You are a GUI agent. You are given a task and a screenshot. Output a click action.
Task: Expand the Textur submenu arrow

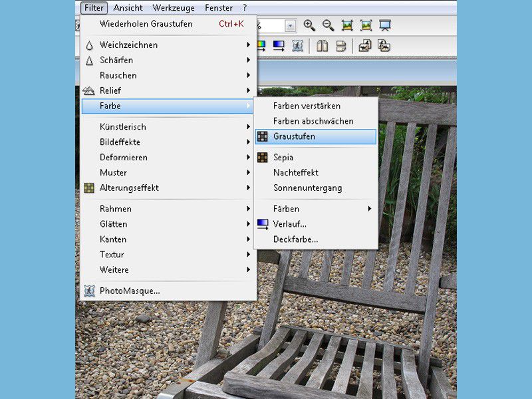click(248, 255)
